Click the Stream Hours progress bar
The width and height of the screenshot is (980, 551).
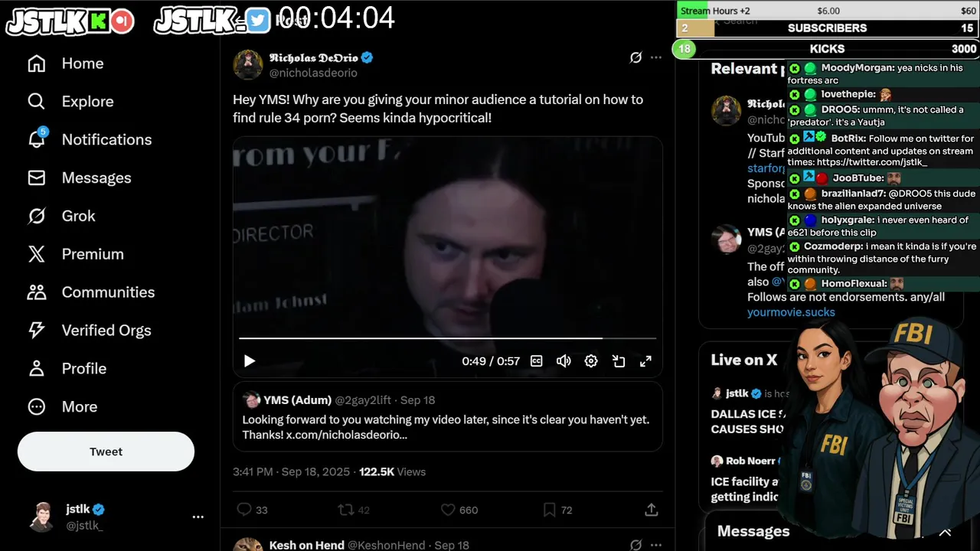point(828,11)
